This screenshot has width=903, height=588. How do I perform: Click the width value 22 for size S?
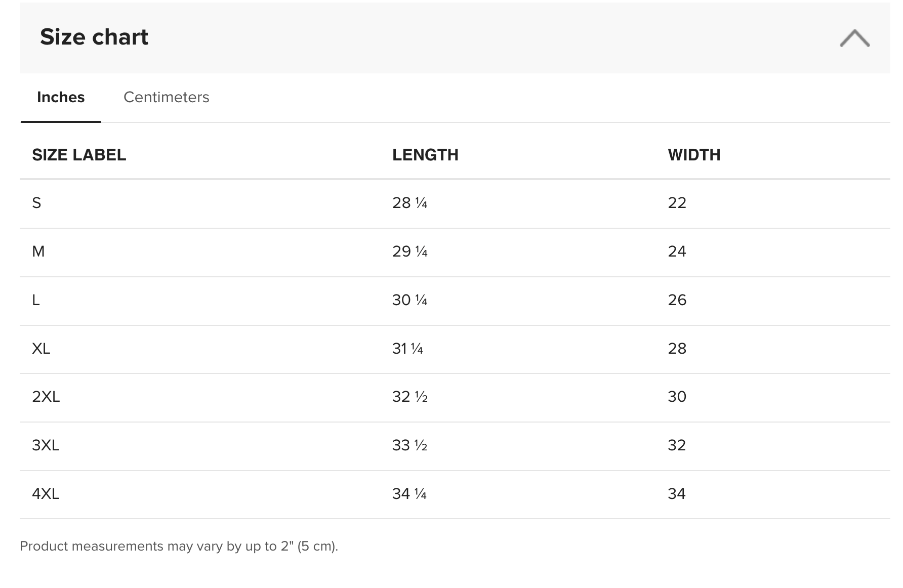click(x=677, y=203)
